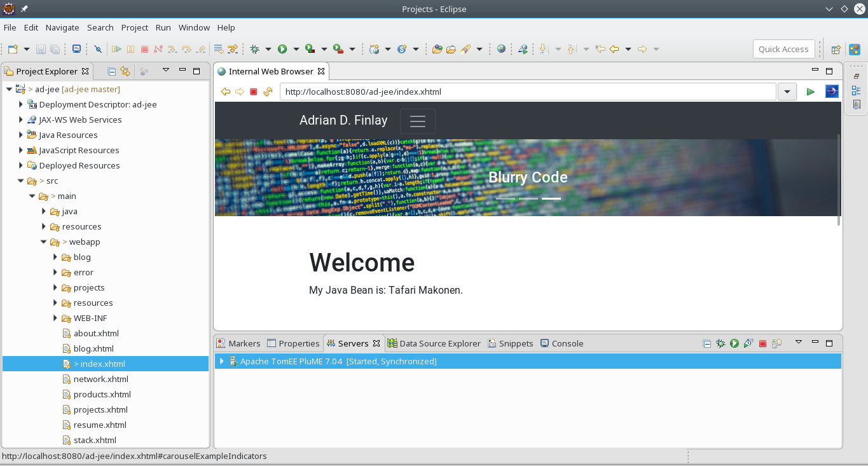Click the Adrian D. Finlay brand link
This screenshot has width=868, height=466.
coord(343,120)
